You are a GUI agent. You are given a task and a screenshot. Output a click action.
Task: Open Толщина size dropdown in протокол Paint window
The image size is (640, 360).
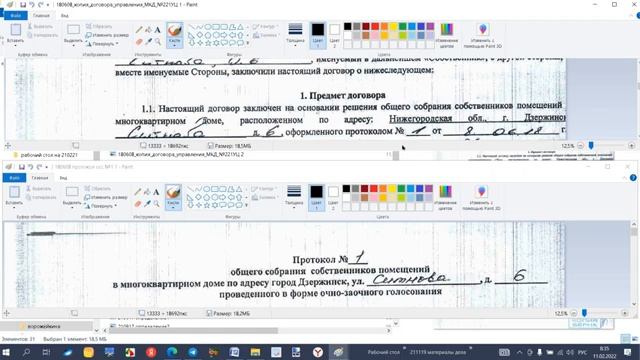[294, 197]
